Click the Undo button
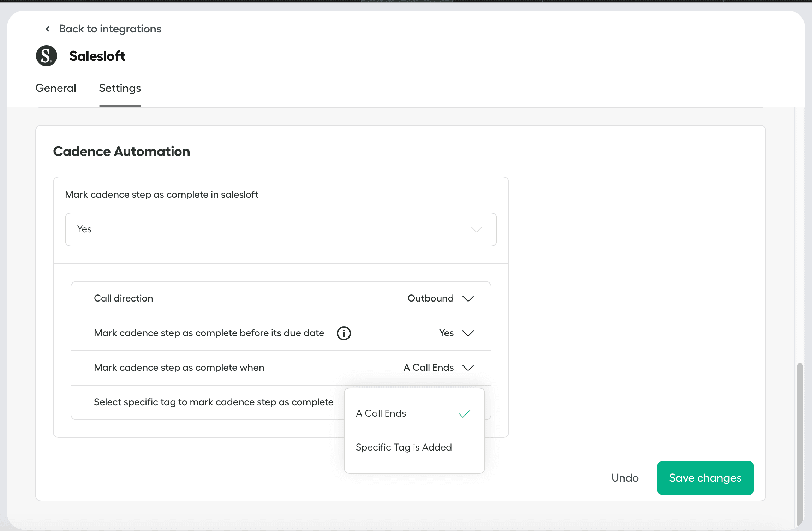Image resolution: width=812 pixels, height=531 pixels. pos(625,478)
